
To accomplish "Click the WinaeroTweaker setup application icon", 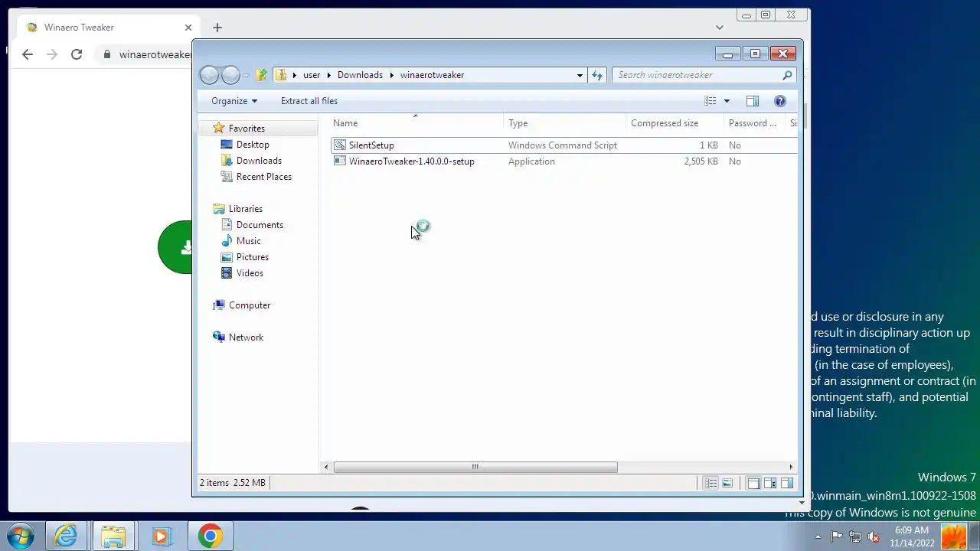I will (x=340, y=161).
